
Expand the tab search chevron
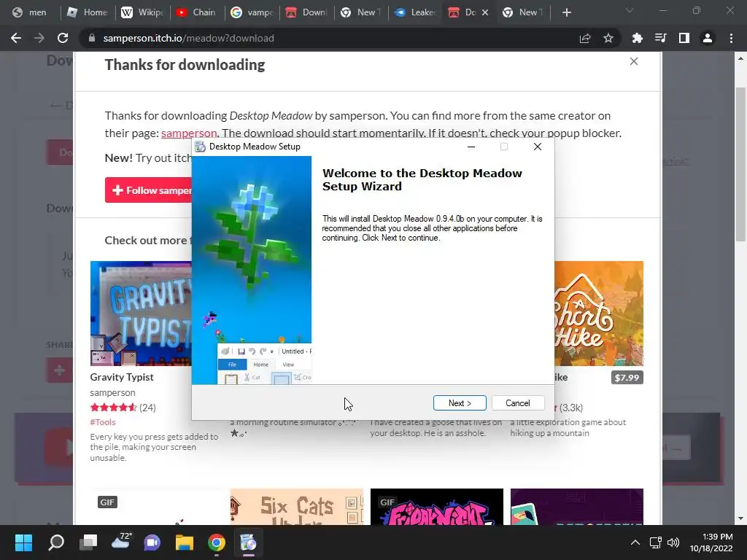[x=630, y=10]
